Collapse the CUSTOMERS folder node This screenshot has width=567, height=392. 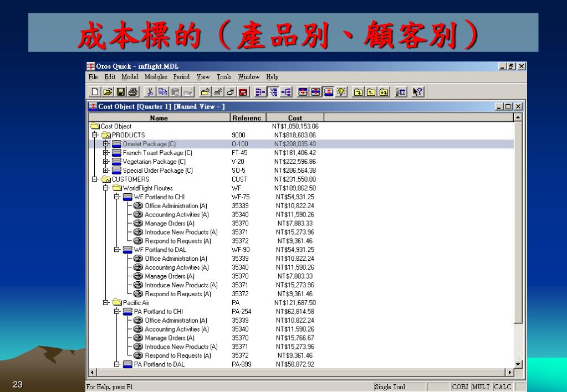coord(95,179)
